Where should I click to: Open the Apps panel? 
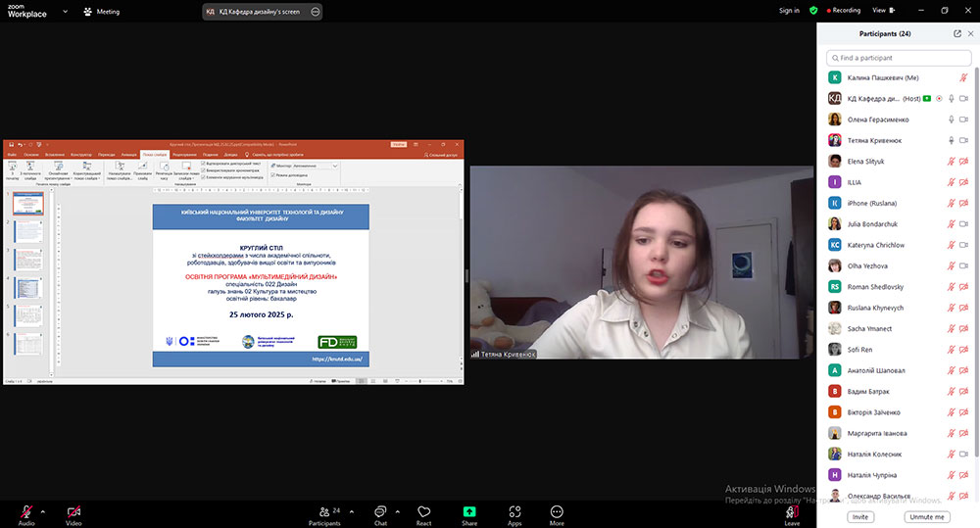click(514, 515)
